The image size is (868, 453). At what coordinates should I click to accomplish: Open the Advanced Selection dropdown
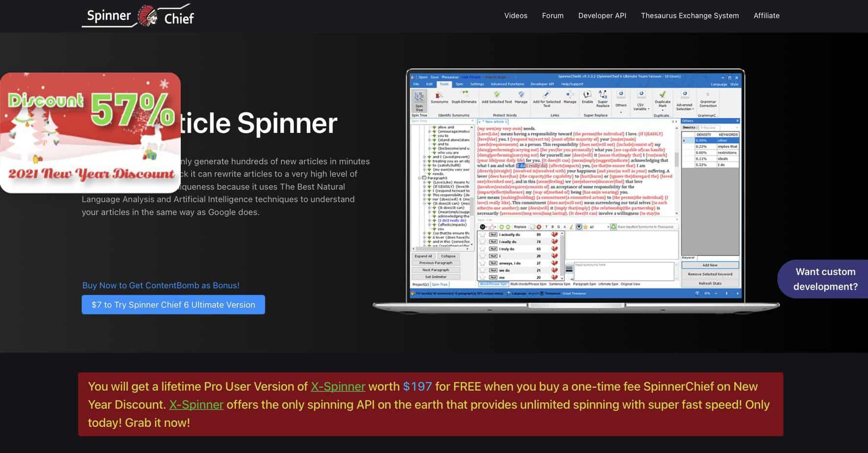click(684, 101)
